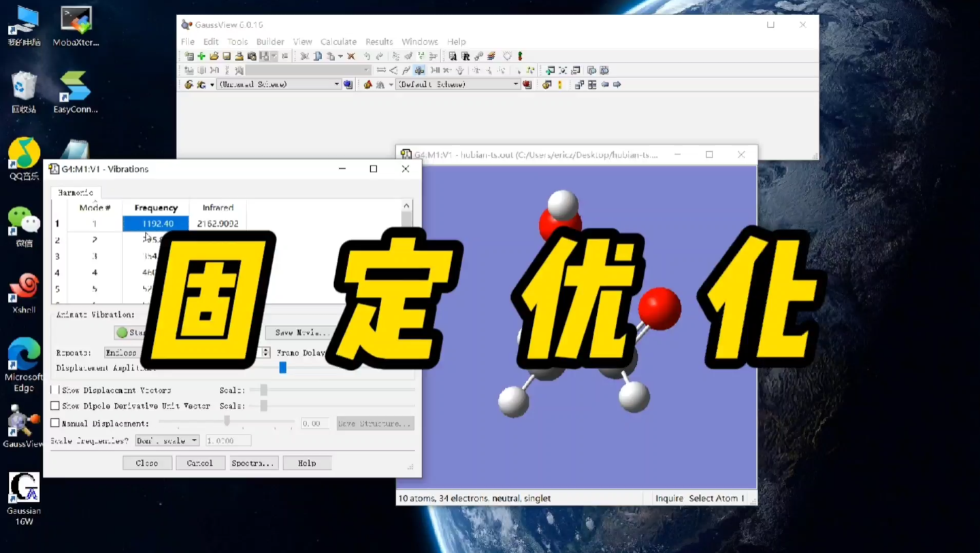Click the Cut scissors icon
The image size is (980, 553).
click(x=304, y=56)
